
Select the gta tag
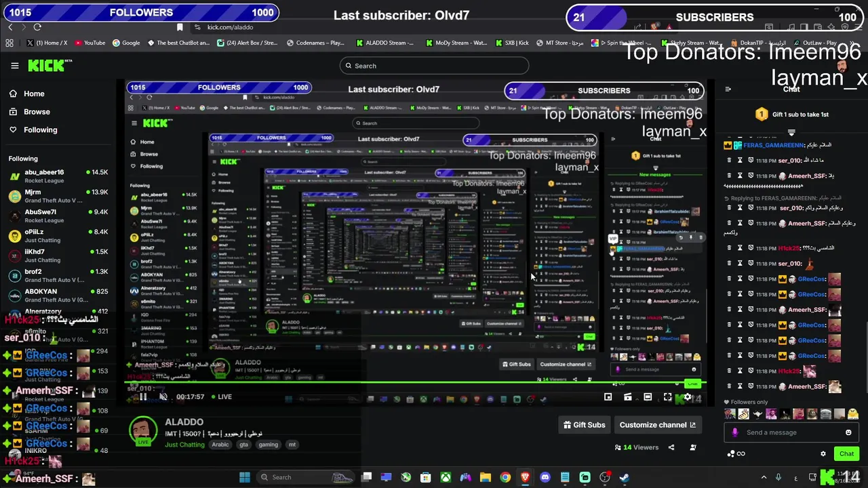pos(243,445)
